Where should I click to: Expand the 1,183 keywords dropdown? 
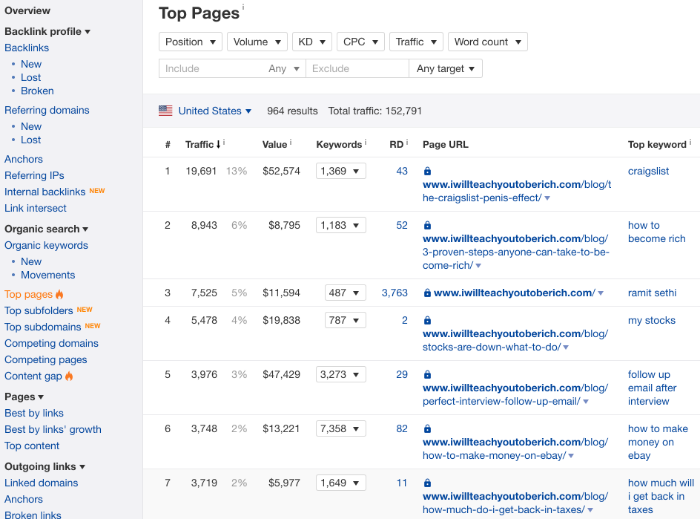point(341,225)
